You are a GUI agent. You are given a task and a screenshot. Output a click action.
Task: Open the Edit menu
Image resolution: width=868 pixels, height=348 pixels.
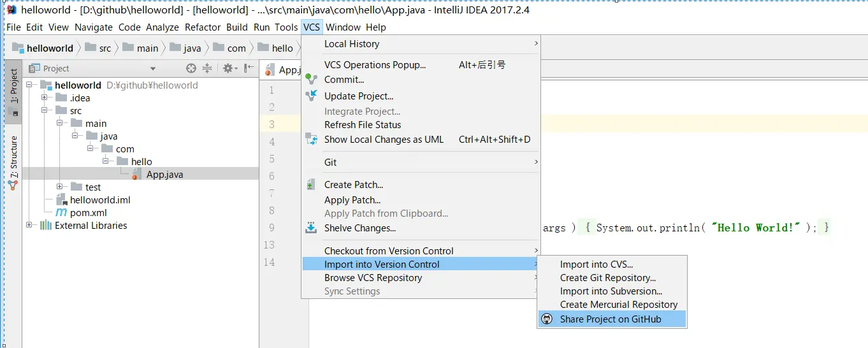(34, 27)
